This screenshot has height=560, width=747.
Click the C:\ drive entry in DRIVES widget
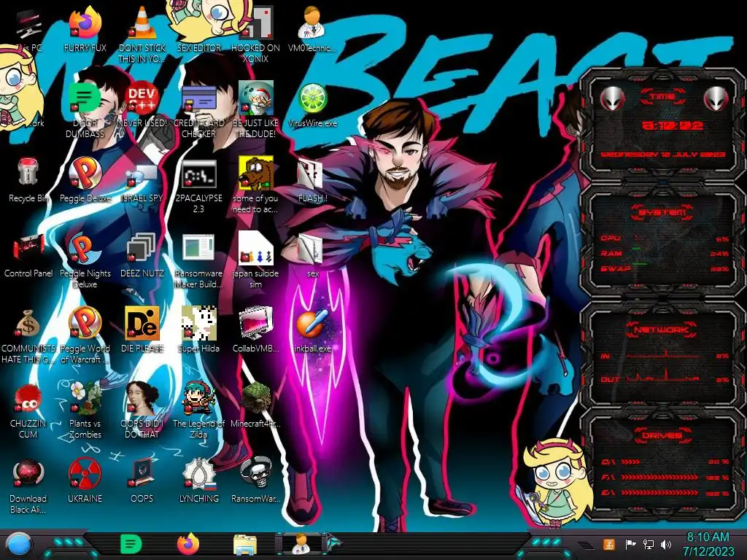point(608,462)
